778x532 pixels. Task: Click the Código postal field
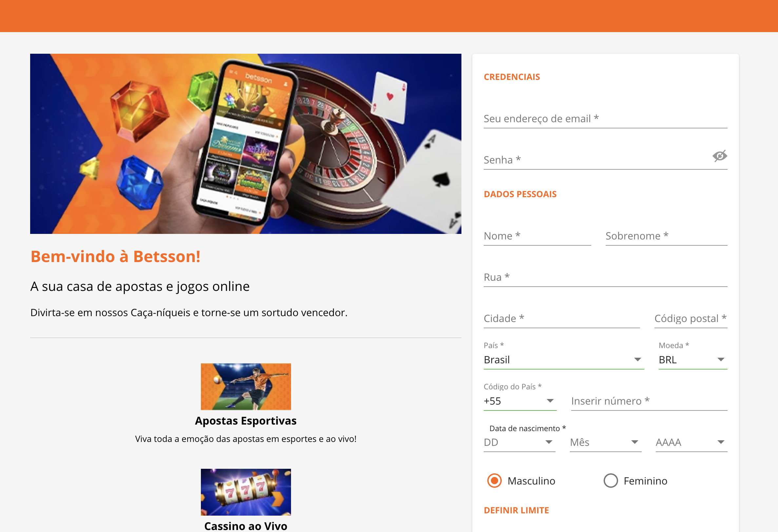pos(690,318)
